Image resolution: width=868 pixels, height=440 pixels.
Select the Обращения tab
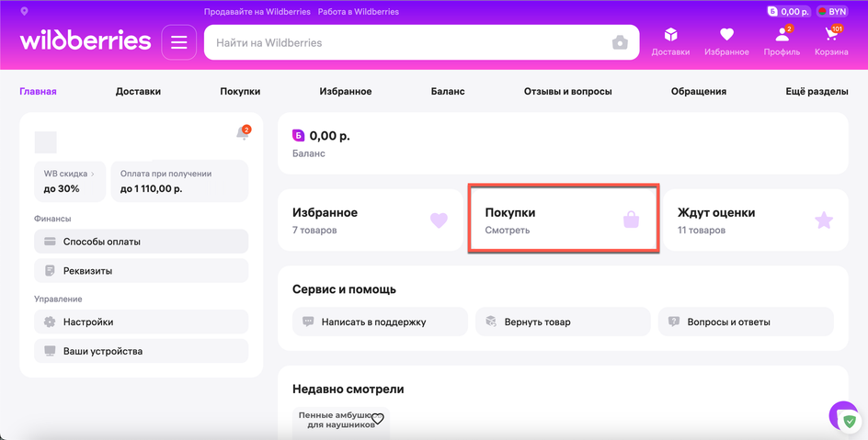coord(699,91)
